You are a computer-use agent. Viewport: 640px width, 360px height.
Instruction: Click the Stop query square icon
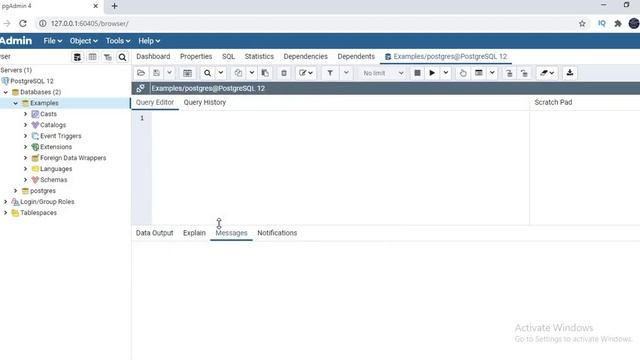[x=417, y=73]
